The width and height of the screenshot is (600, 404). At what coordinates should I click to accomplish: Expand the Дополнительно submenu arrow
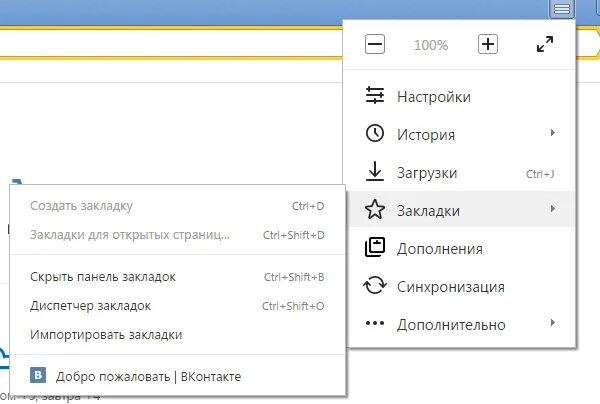click(553, 323)
